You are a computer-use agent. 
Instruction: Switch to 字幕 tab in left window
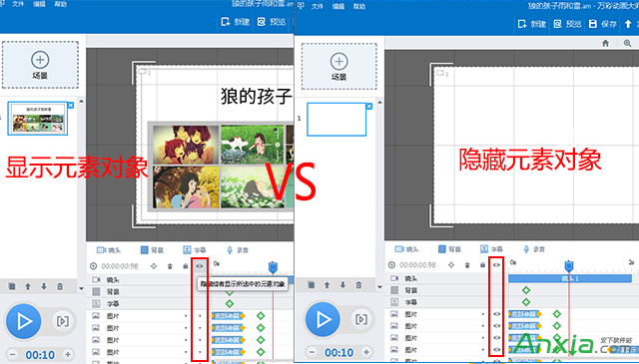[x=195, y=250]
